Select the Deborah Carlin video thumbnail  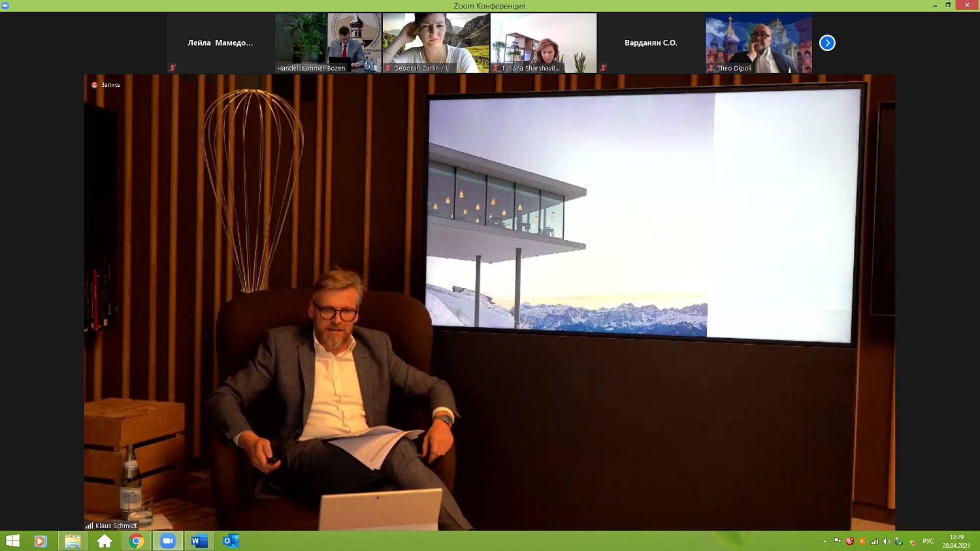pos(436,43)
